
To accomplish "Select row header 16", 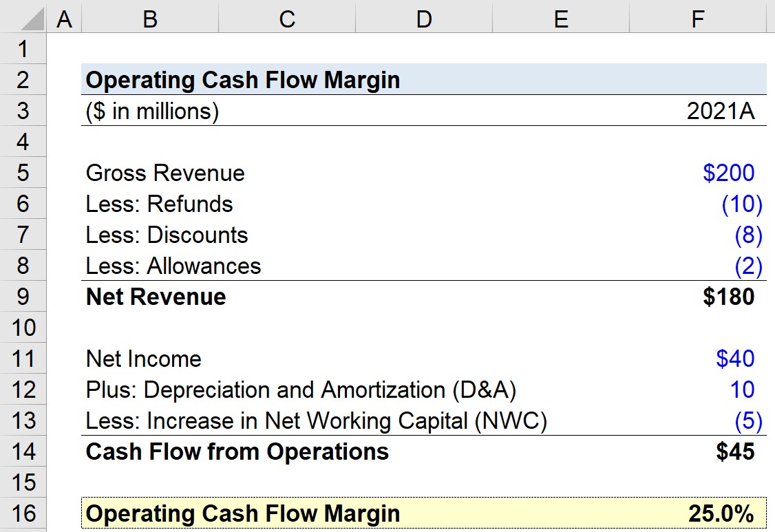I will pos(23,513).
